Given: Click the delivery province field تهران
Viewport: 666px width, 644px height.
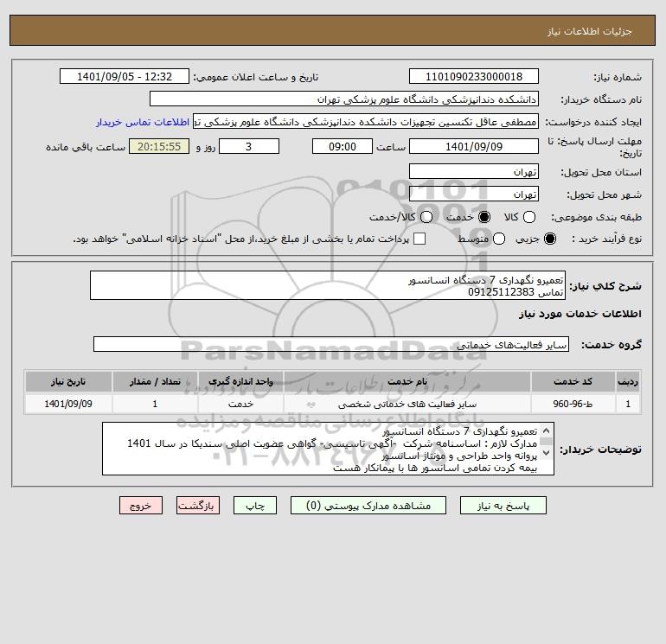Looking at the screenshot, I should click(x=474, y=171).
